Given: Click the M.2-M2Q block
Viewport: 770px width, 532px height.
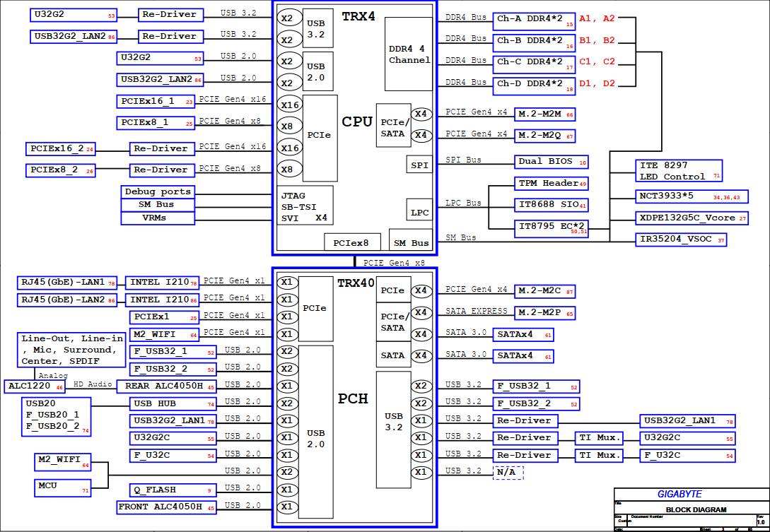Looking at the screenshot, I should [544, 136].
